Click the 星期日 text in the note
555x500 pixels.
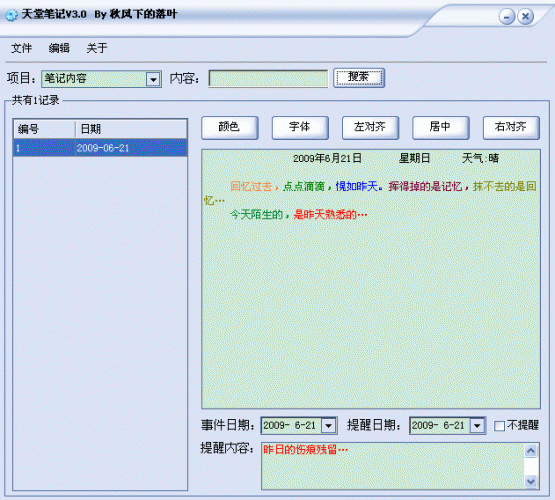click(414, 158)
